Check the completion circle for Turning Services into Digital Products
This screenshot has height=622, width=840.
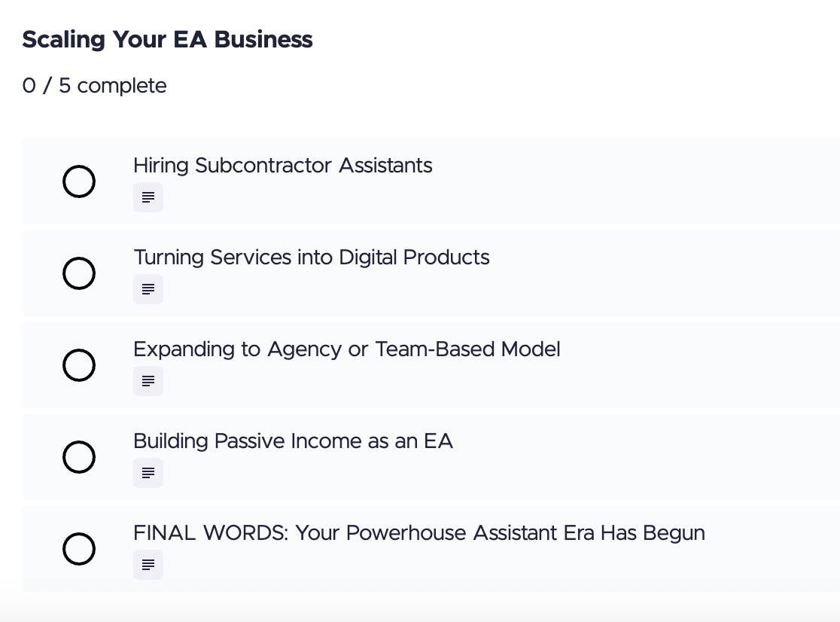(79, 273)
